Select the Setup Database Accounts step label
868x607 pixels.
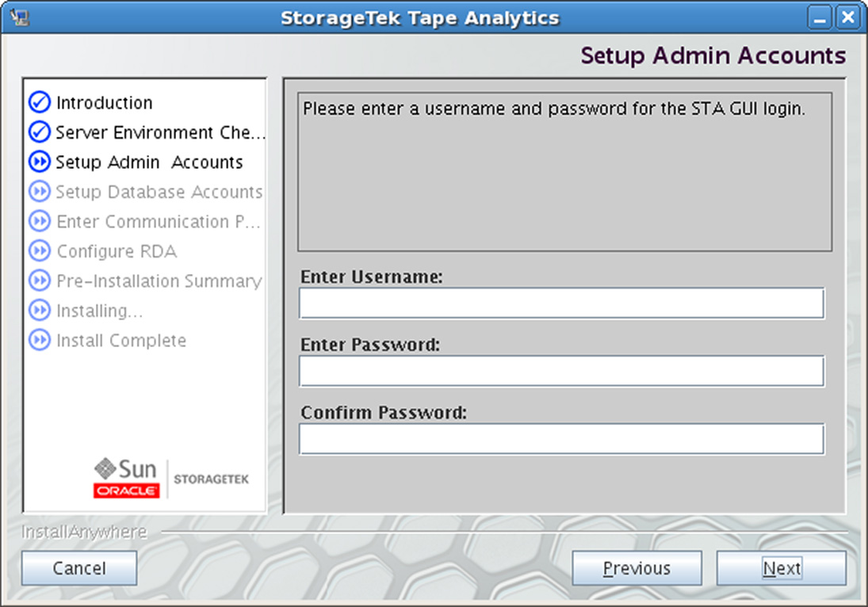click(159, 192)
